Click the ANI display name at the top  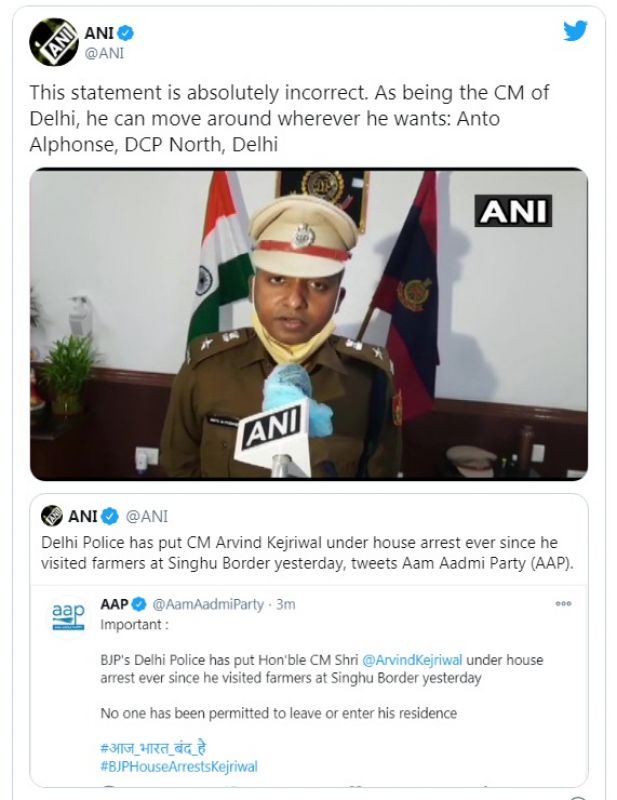point(98,33)
